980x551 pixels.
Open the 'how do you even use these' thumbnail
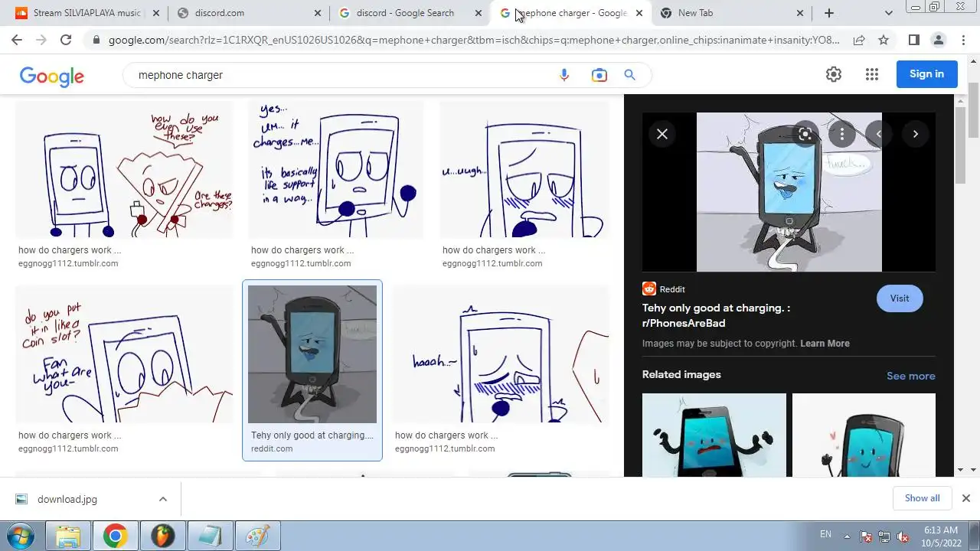(124, 169)
